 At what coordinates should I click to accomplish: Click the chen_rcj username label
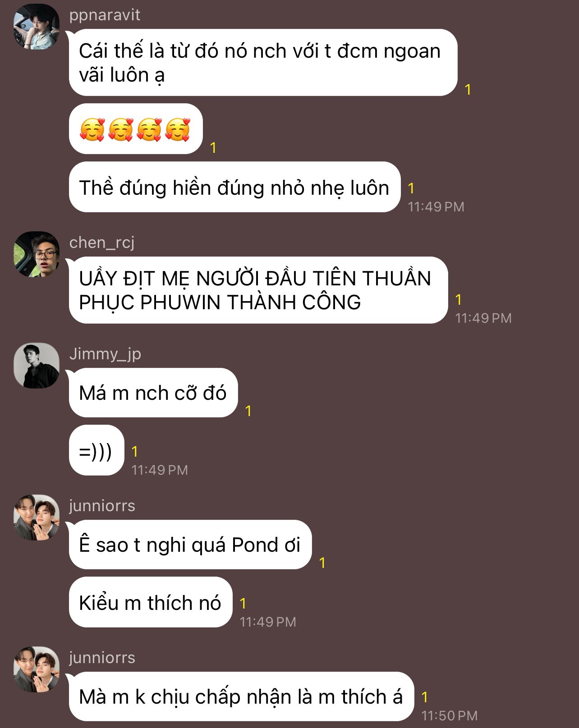102,243
